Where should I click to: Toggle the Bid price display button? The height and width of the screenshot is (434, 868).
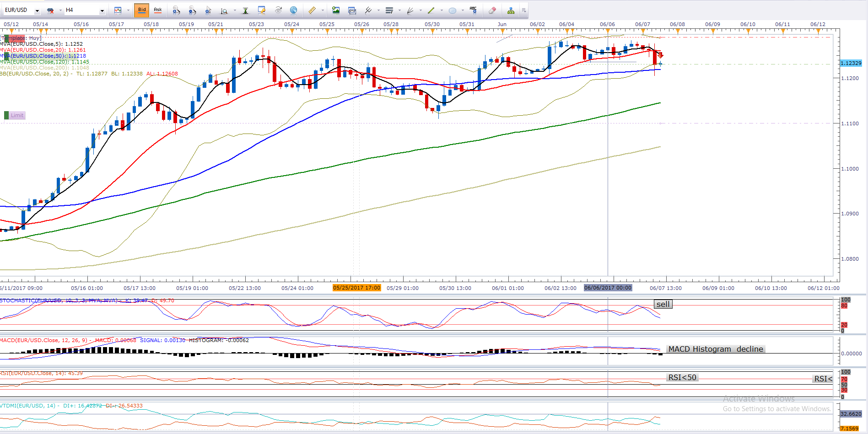pos(142,10)
